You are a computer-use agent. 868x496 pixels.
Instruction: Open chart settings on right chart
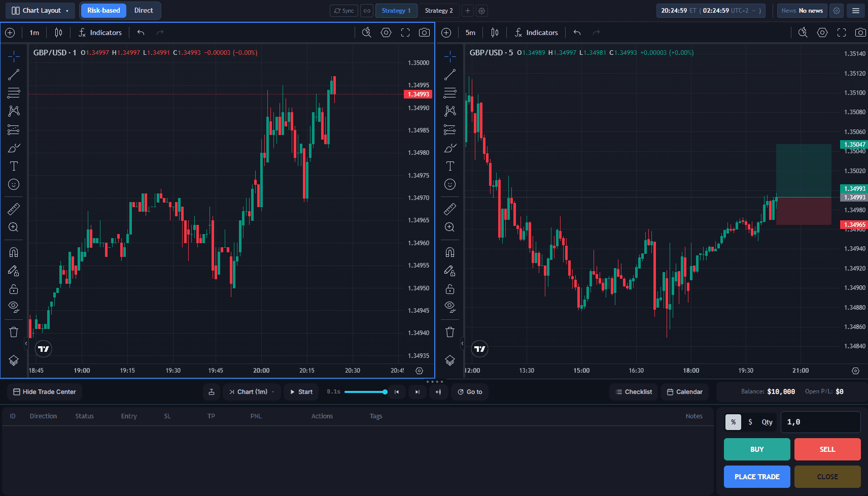822,32
